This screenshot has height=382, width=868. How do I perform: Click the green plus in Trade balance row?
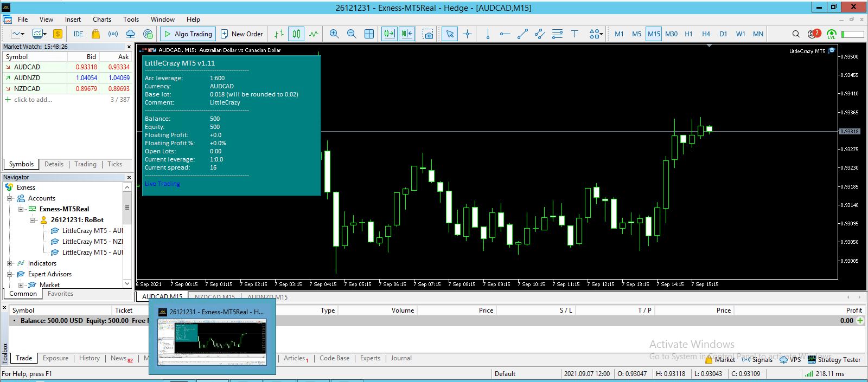(860, 321)
